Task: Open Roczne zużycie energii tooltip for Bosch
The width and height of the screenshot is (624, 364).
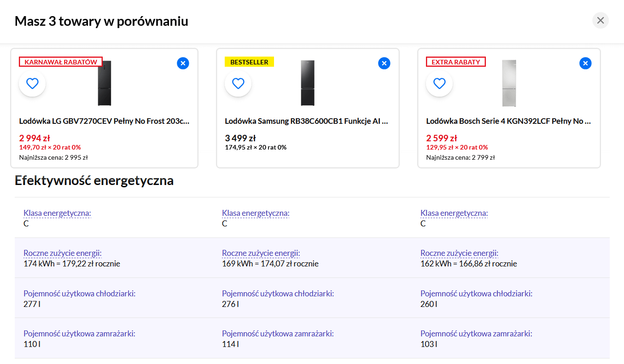Action: pos(460,253)
